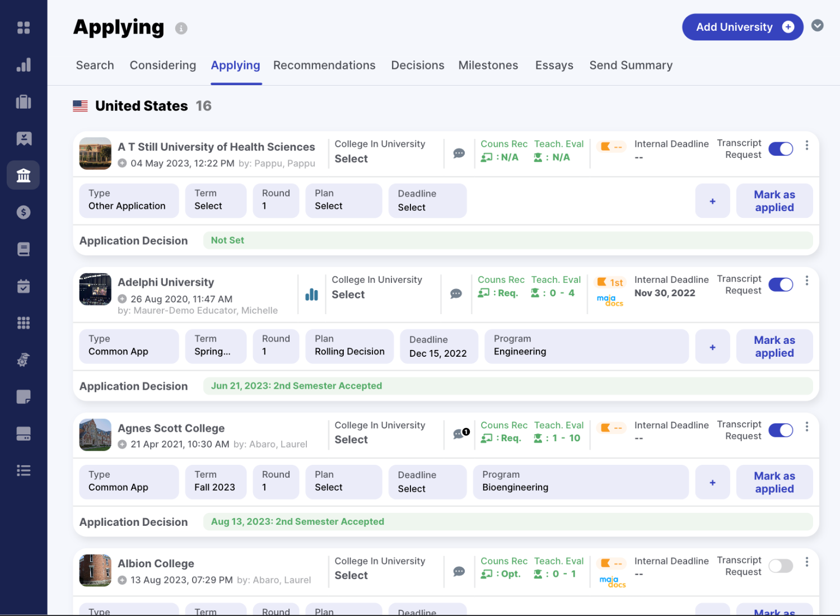This screenshot has height=616, width=840.
Task: Click the info icon beside Applying title
Action: (x=181, y=28)
